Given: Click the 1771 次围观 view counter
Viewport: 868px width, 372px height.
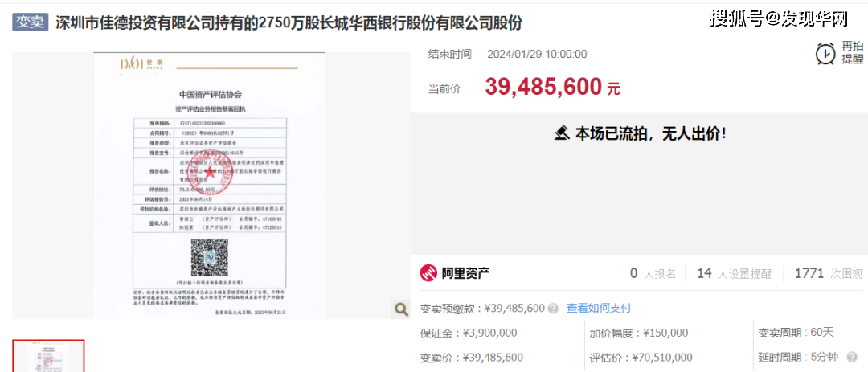Looking at the screenshot, I should click(x=828, y=273).
